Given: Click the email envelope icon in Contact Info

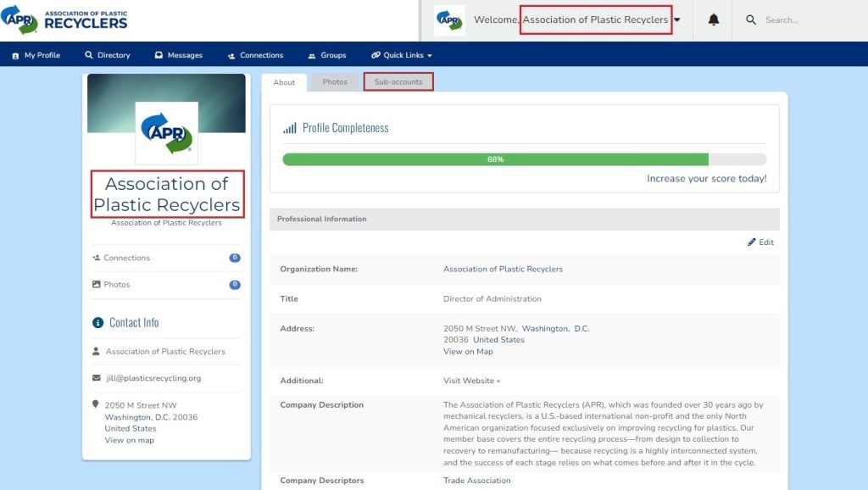Looking at the screenshot, I should click(97, 377).
